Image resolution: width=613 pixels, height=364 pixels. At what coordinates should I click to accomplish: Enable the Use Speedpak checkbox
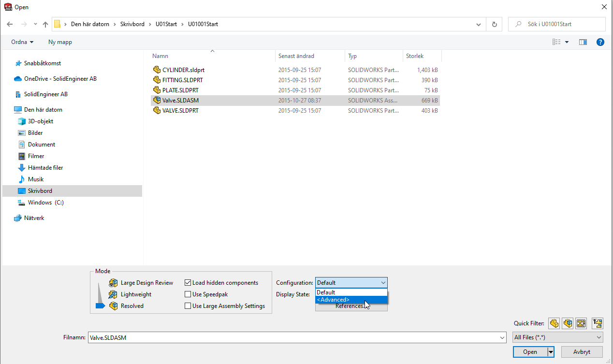(x=188, y=294)
